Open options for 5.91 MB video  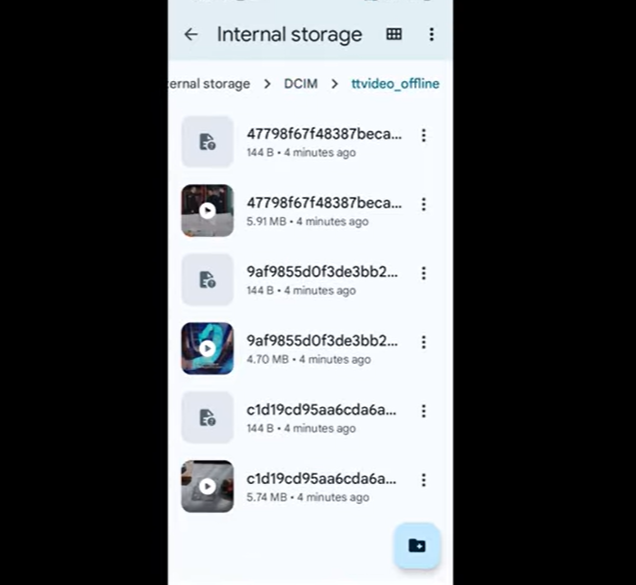423,204
